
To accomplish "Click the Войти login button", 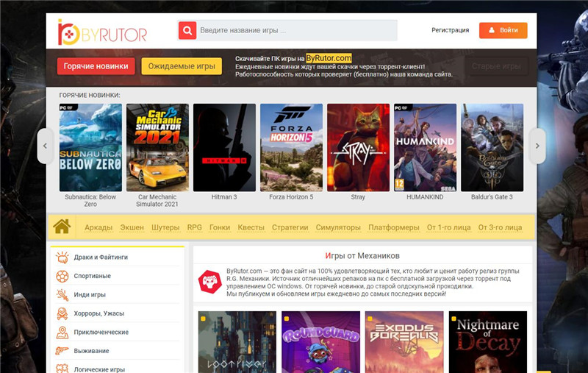I will tap(503, 30).
